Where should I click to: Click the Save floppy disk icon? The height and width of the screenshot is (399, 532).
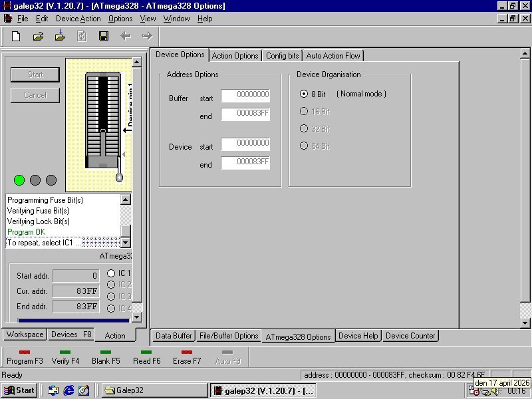pyautogui.click(x=104, y=36)
